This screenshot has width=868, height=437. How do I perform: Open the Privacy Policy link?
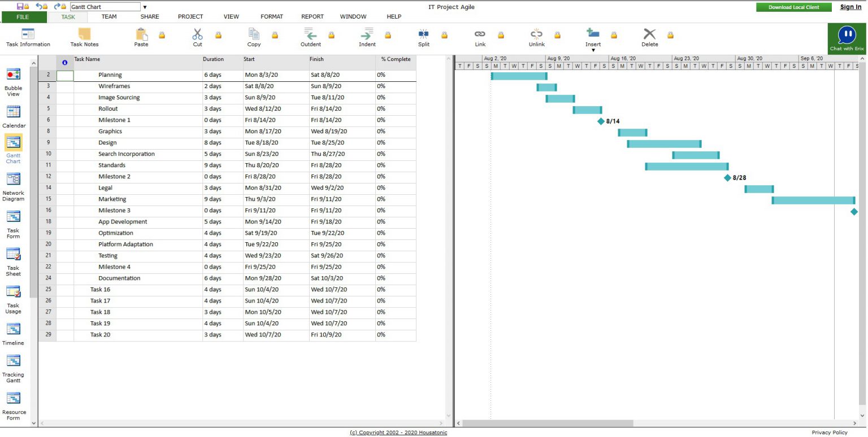pyautogui.click(x=830, y=432)
